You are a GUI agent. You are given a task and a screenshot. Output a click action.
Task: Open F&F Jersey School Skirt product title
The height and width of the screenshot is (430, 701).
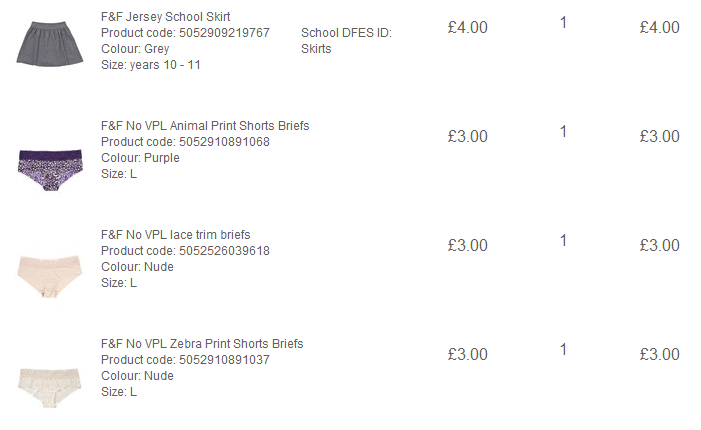[165, 17]
